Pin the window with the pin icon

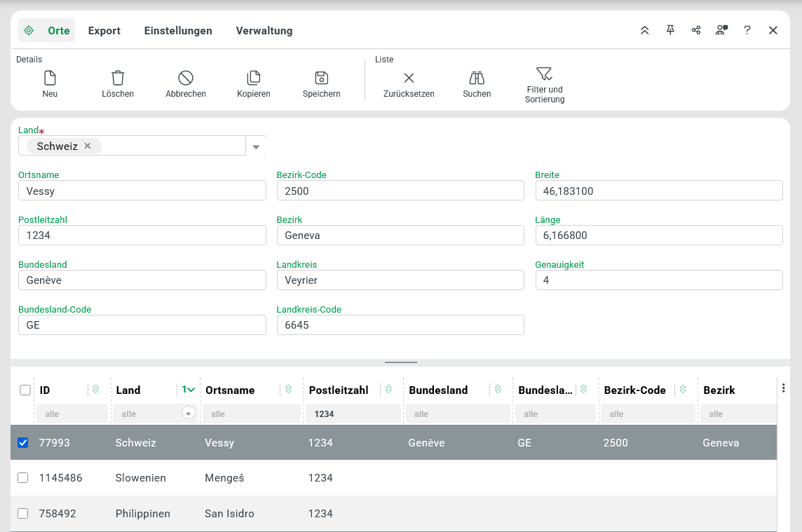(670, 30)
